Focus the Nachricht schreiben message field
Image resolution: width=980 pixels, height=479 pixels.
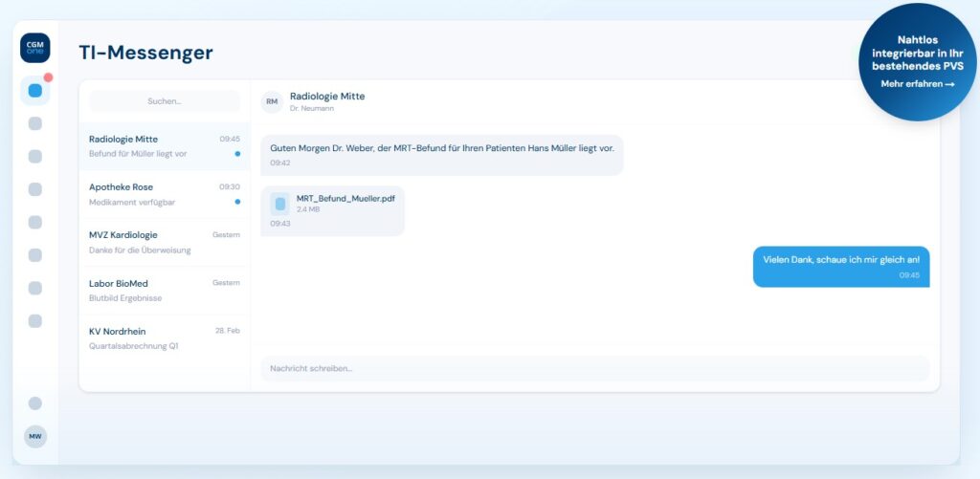coord(593,368)
